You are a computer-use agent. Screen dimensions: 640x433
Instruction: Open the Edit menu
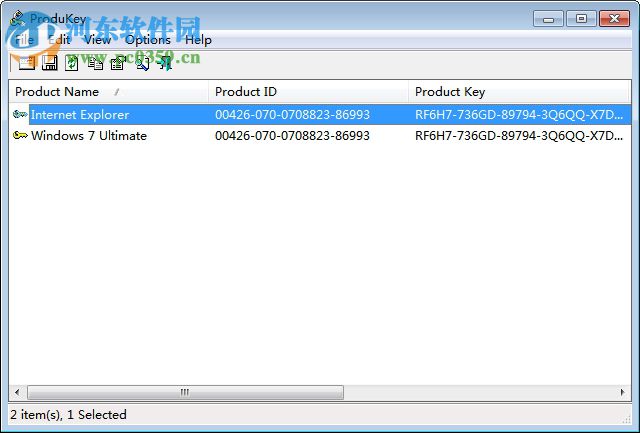coord(59,40)
